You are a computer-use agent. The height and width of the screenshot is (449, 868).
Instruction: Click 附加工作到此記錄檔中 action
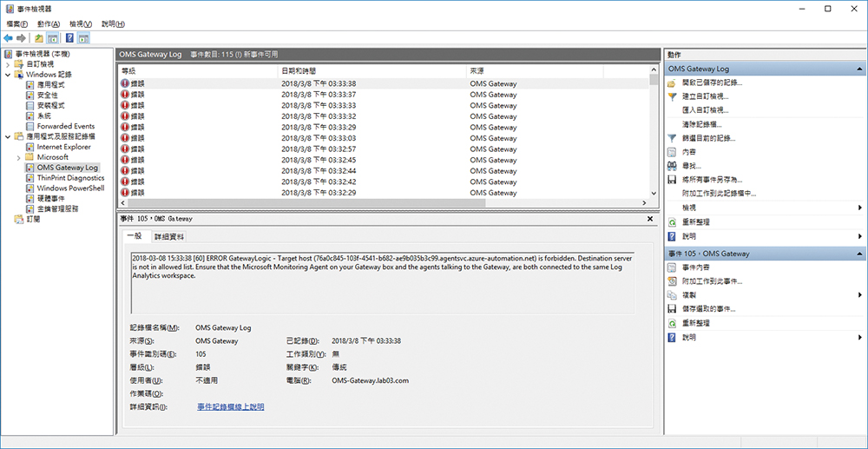[719, 193]
